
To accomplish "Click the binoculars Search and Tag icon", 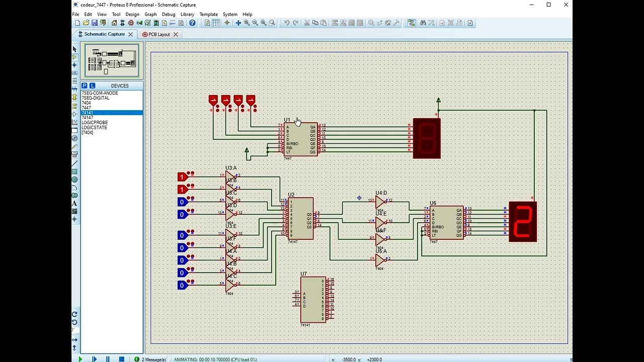I will coord(423,23).
